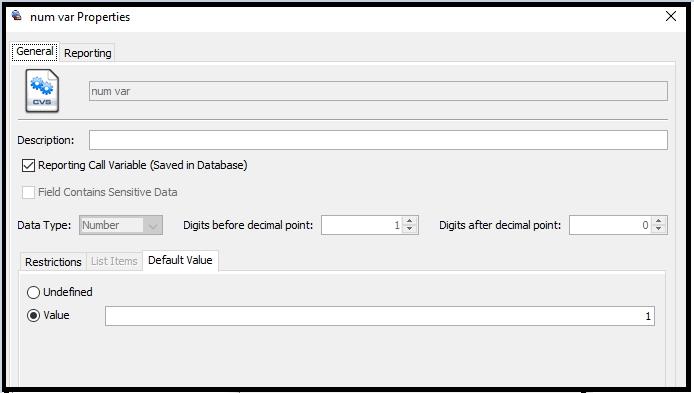Select the List Items sub-tab
The image size is (694, 393).
(x=114, y=262)
